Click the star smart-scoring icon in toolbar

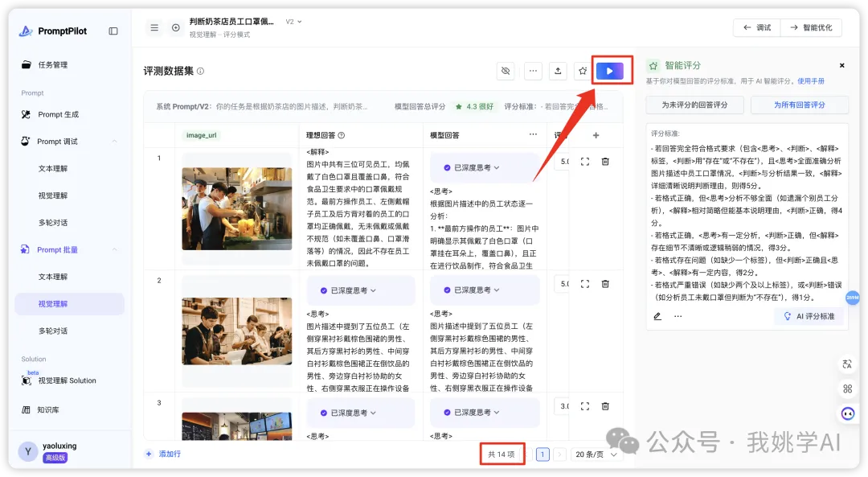[583, 72]
